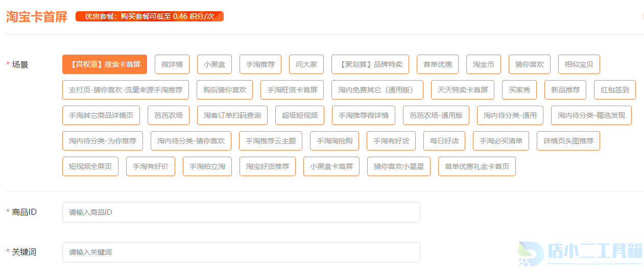Choose 【聚划算】品牌特卖 scene
This screenshot has width=644, height=274.
(x=370, y=64)
